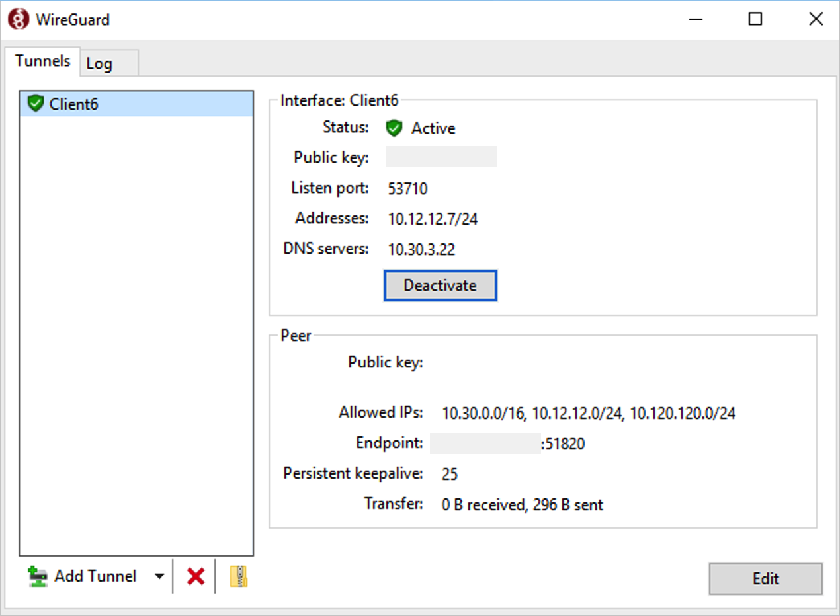This screenshot has height=616, width=840.
Task: Open the Add Tunnel dropdown arrow
Action: click(159, 576)
